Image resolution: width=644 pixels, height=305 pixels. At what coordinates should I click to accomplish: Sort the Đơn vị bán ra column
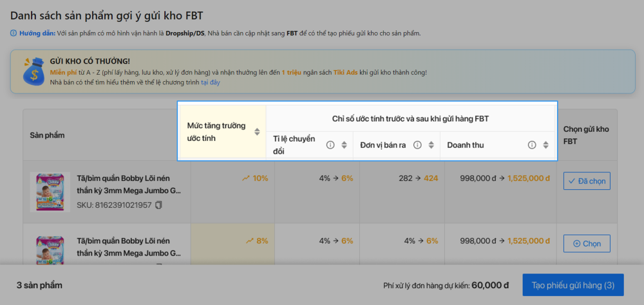[431, 145]
